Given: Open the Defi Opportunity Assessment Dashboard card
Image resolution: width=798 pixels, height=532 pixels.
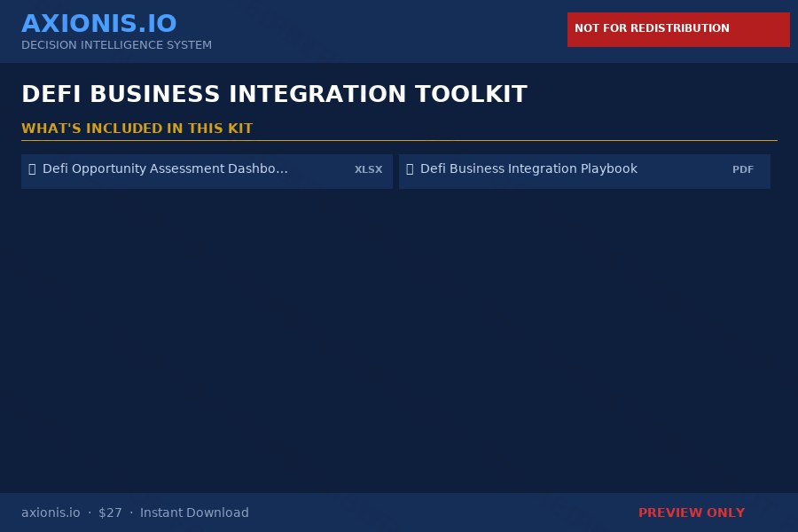Looking at the screenshot, I should click(207, 171).
